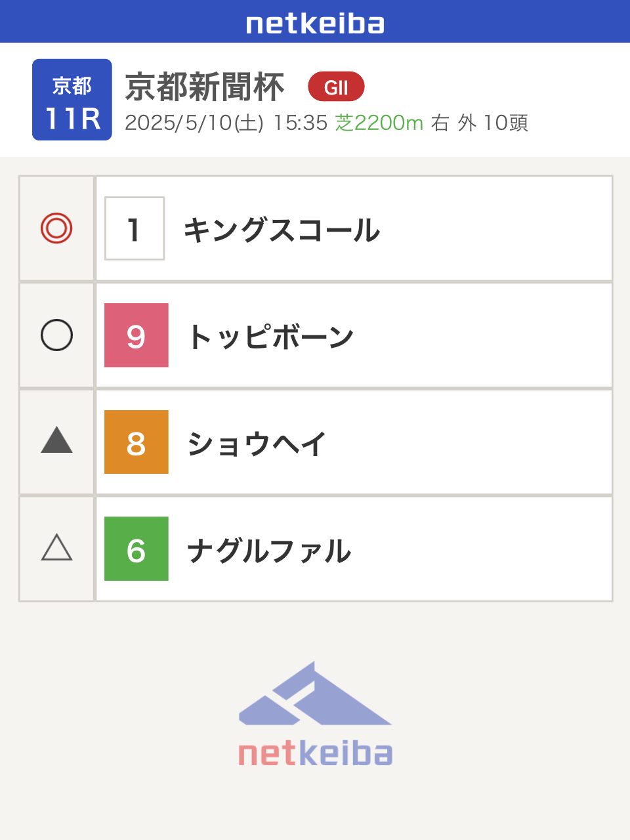Click the filled black triangle mark

pyautogui.click(x=56, y=440)
